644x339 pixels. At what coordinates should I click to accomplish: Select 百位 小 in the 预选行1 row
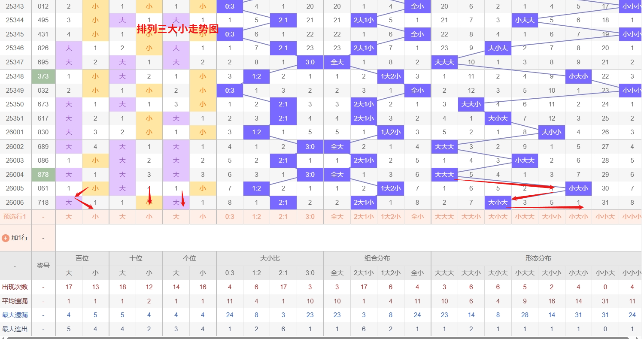click(x=95, y=217)
